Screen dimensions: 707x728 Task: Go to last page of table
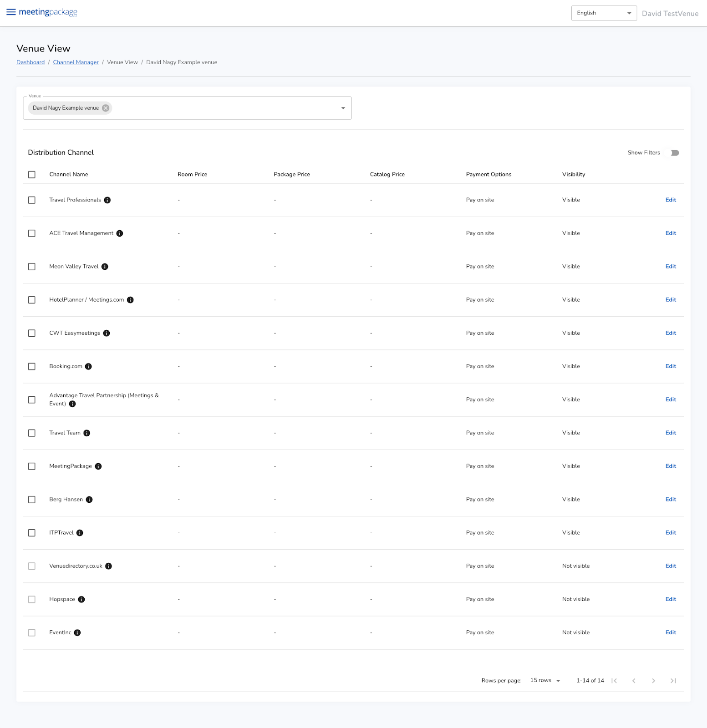tap(673, 681)
